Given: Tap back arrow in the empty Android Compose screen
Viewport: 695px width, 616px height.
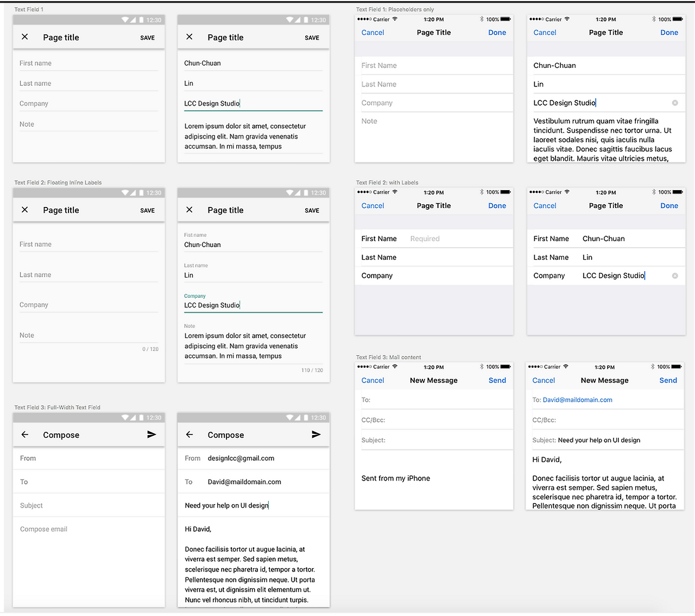Looking at the screenshot, I should 24,435.
